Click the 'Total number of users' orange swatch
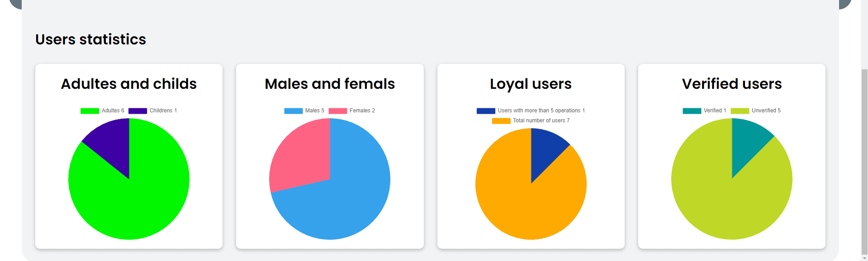Image resolution: width=868 pixels, height=261 pixels. coord(501,121)
